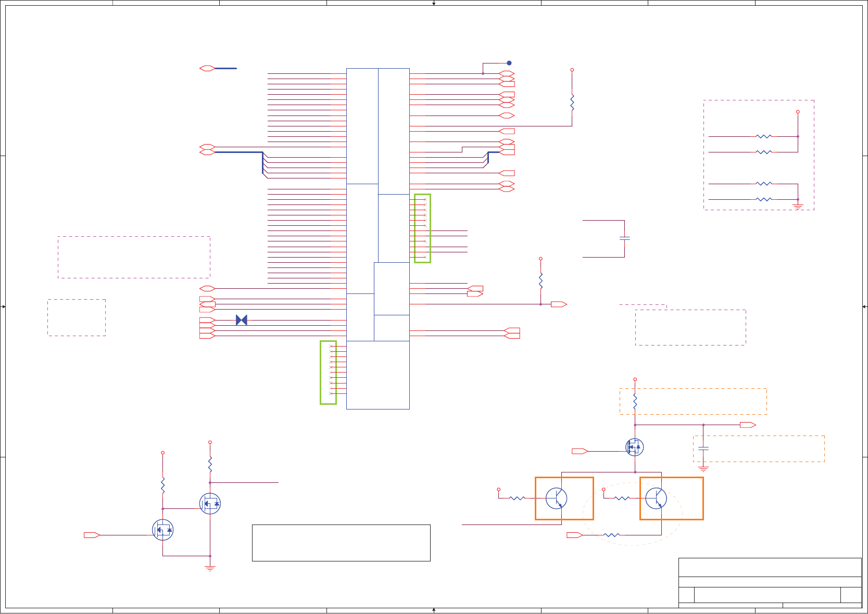Image resolution: width=868 pixels, height=614 pixels.
Task: Click the NPN transistor in the left orange box
Action: pyautogui.click(x=557, y=498)
